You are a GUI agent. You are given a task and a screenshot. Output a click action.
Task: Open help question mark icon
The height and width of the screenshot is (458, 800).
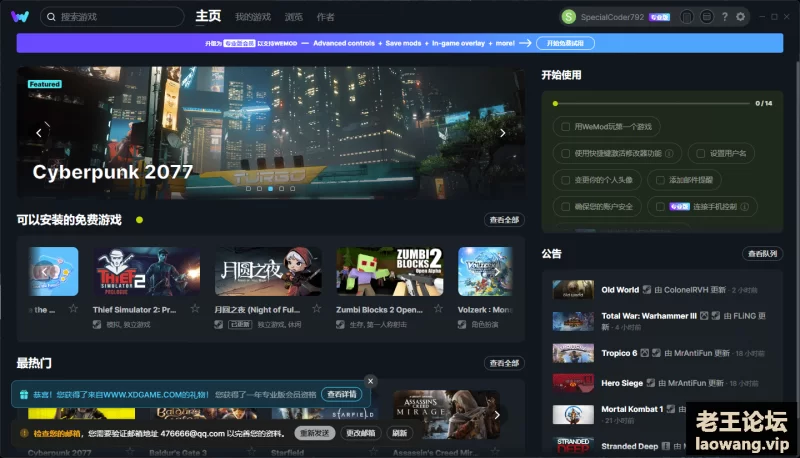[x=724, y=17]
